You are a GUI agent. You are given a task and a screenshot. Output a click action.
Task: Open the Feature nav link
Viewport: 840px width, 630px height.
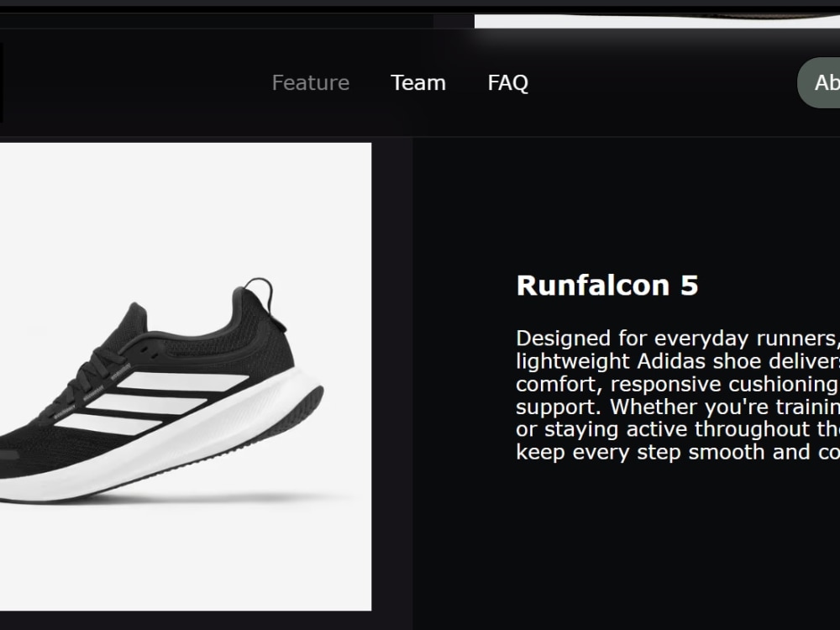point(311,83)
